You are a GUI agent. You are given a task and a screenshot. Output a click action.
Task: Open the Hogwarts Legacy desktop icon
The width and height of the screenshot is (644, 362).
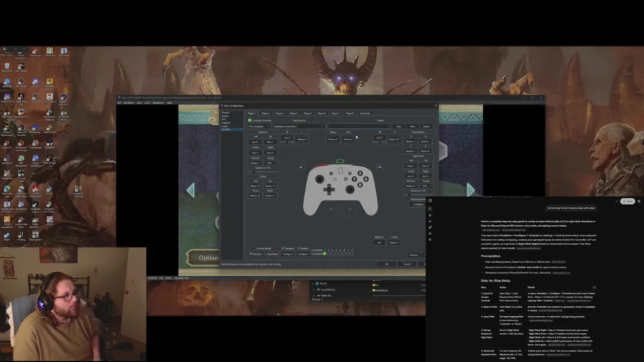tap(35, 206)
